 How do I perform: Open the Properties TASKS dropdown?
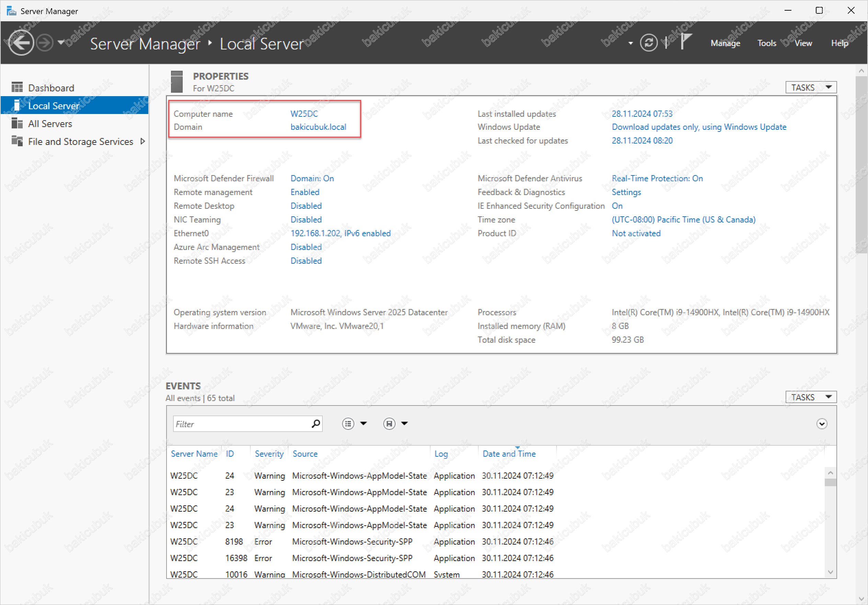click(811, 87)
